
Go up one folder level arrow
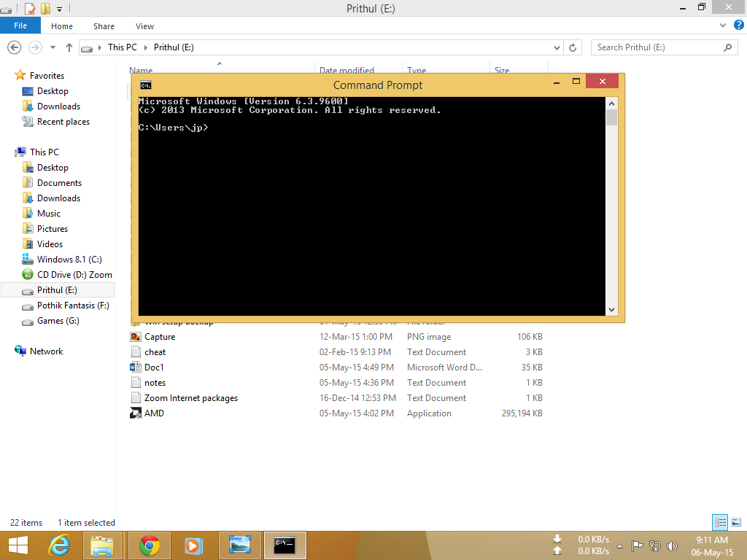pyautogui.click(x=69, y=47)
